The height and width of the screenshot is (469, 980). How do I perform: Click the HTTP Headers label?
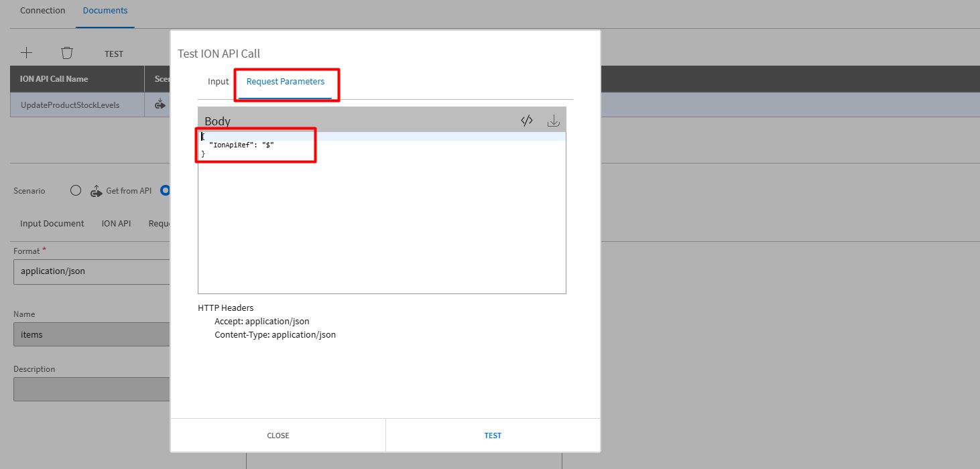pos(226,308)
